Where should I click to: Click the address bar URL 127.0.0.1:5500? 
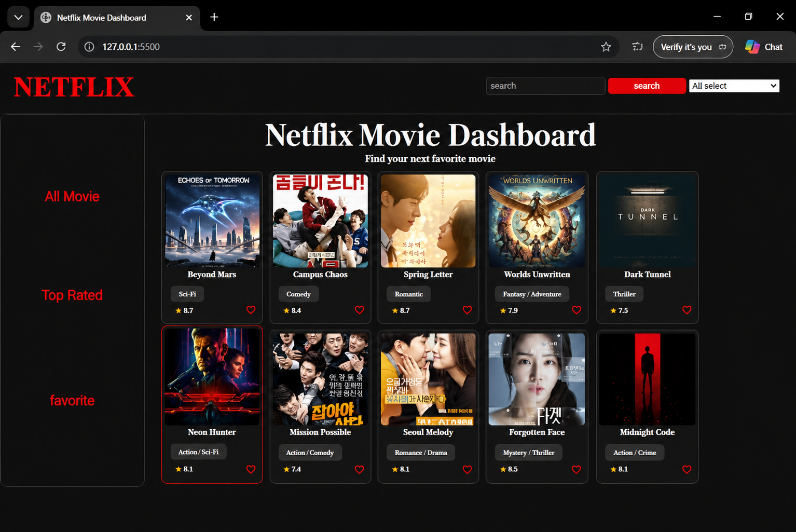pyautogui.click(x=131, y=47)
